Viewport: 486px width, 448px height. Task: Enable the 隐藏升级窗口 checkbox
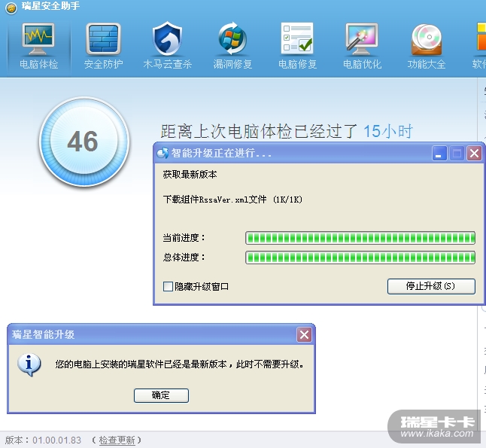pos(168,286)
